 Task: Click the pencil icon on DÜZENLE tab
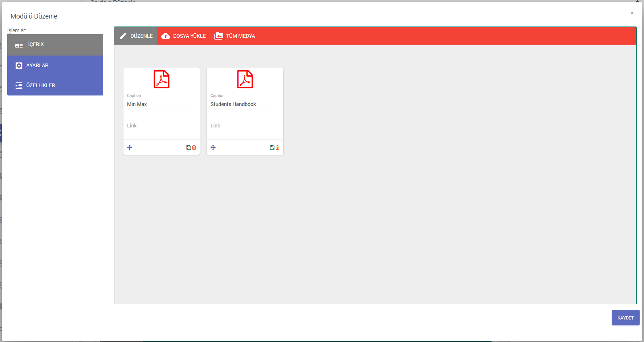pyautogui.click(x=123, y=36)
